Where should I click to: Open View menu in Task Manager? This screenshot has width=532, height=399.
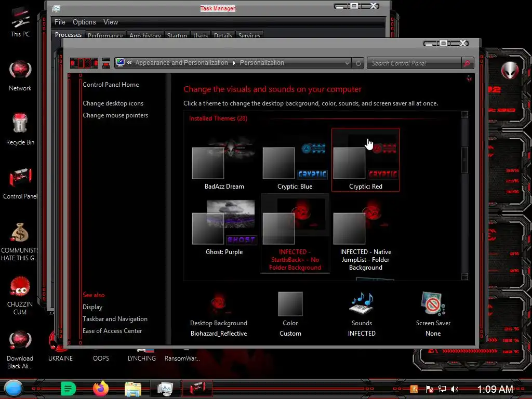111,22
